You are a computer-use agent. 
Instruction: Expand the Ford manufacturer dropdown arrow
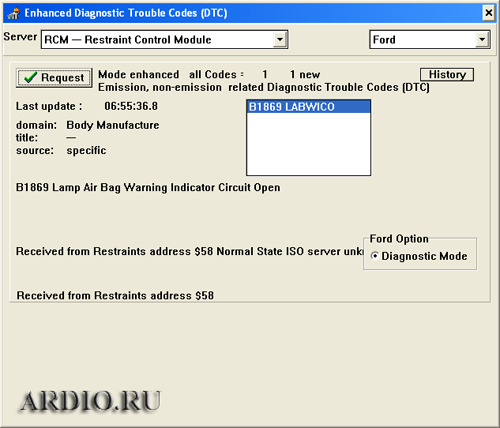(x=482, y=40)
